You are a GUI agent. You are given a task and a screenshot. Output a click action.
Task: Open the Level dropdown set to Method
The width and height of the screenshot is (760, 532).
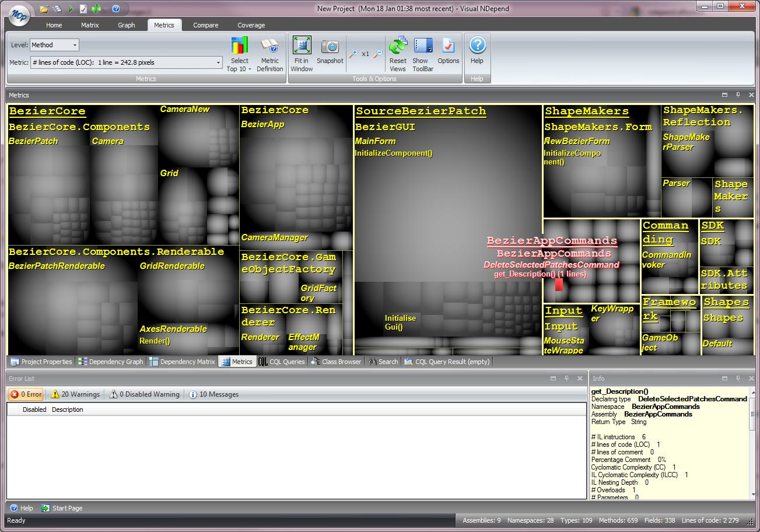coord(54,44)
